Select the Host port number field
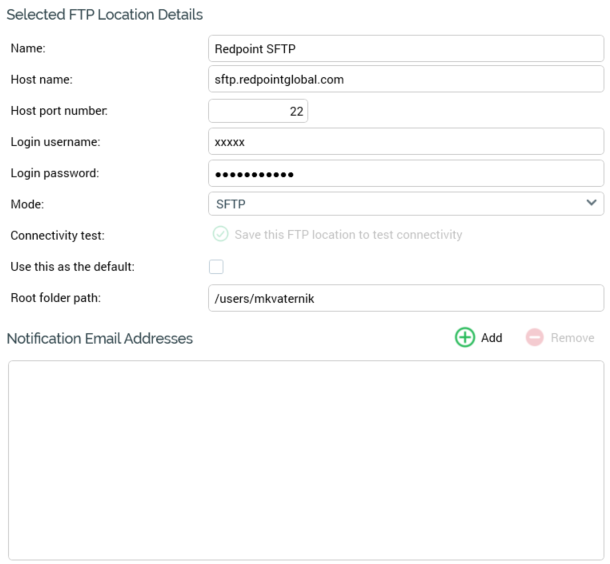The width and height of the screenshot is (610, 564). 258,111
